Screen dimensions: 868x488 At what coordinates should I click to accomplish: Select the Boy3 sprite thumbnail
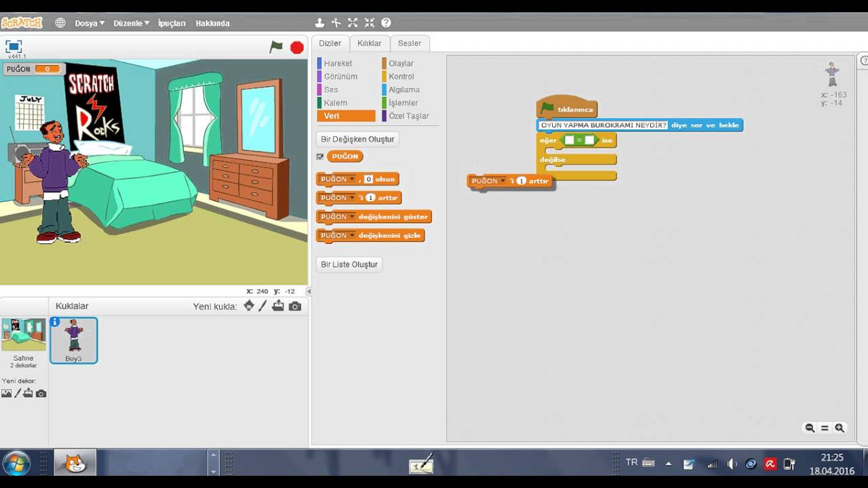(74, 340)
